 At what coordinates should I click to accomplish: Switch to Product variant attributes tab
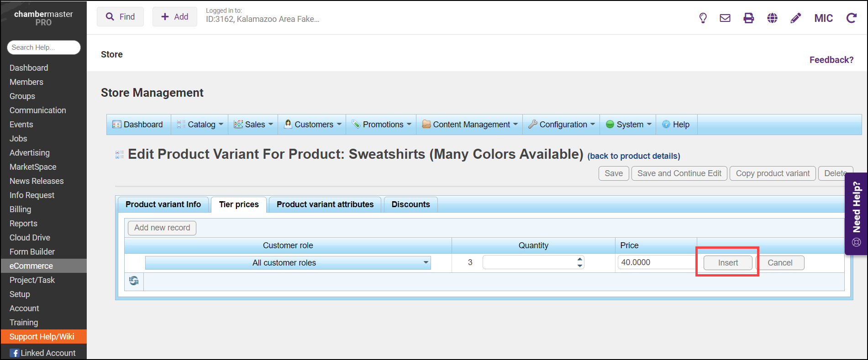(x=325, y=204)
